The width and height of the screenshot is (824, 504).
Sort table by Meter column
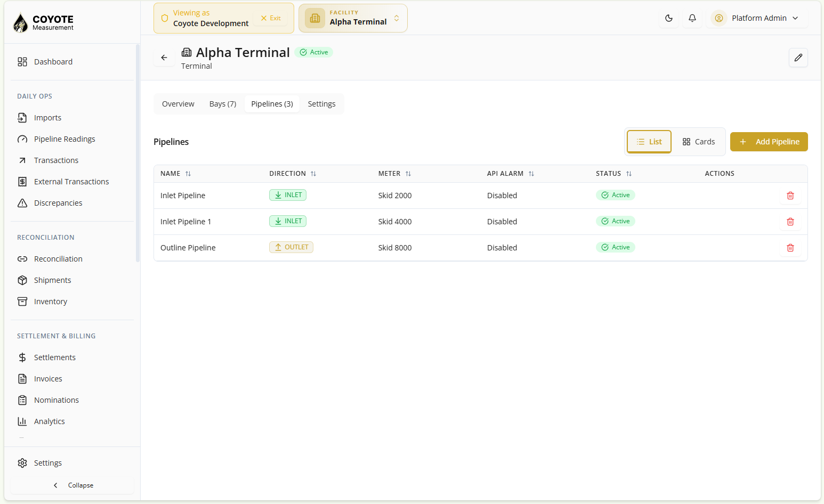pos(395,174)
